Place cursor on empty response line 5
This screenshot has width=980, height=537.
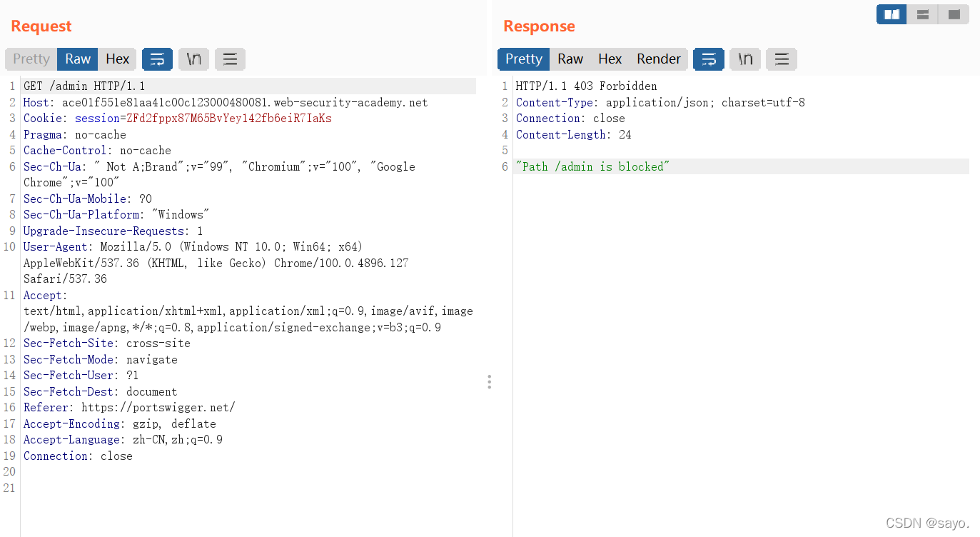tap(742, 151)
